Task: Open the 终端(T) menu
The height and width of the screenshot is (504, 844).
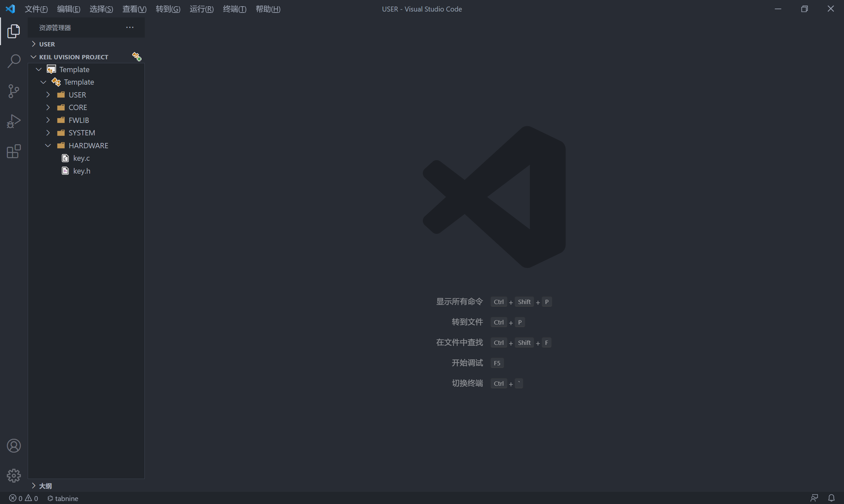Action: coord(234,9)
